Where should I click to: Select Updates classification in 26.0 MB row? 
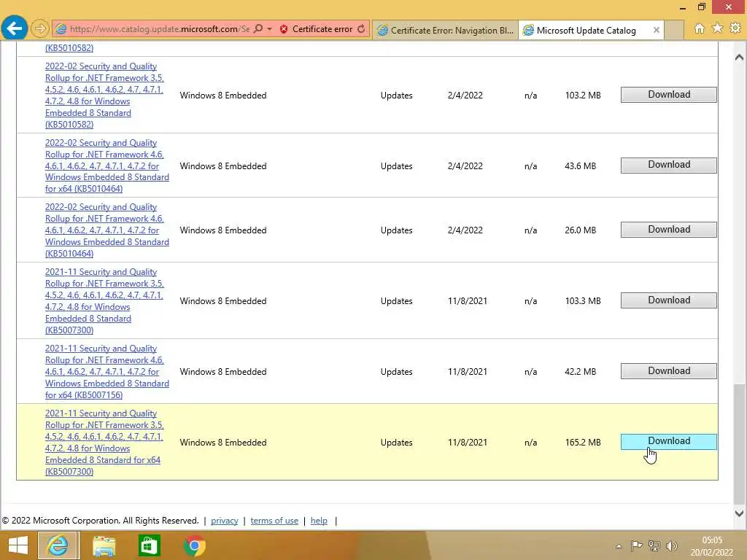point(396,230)
